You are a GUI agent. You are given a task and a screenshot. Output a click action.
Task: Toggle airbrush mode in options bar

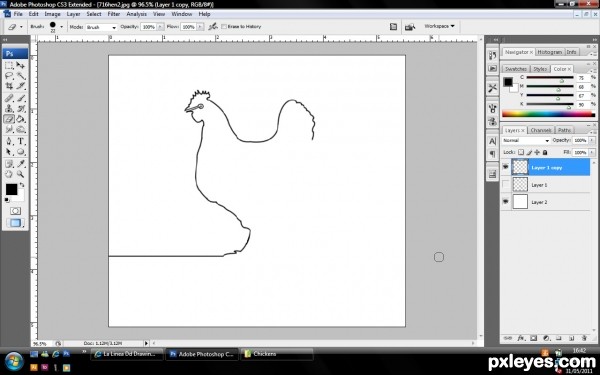tap(213, 27)
